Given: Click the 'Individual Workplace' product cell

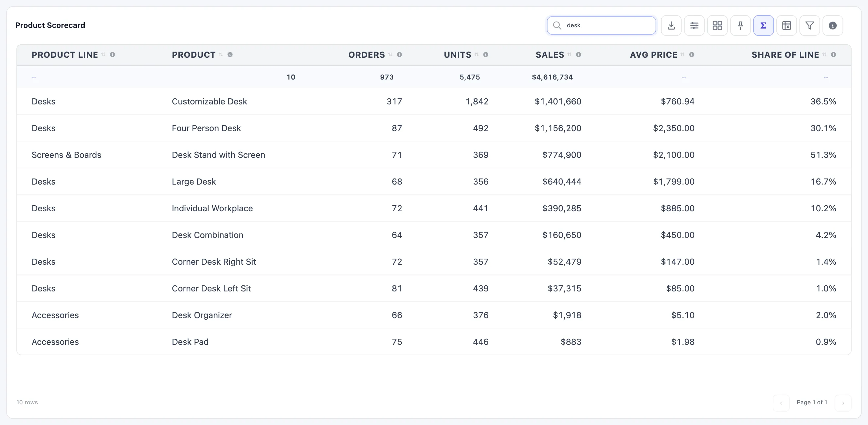Looking at the screenshot, I should pos(212,208).
